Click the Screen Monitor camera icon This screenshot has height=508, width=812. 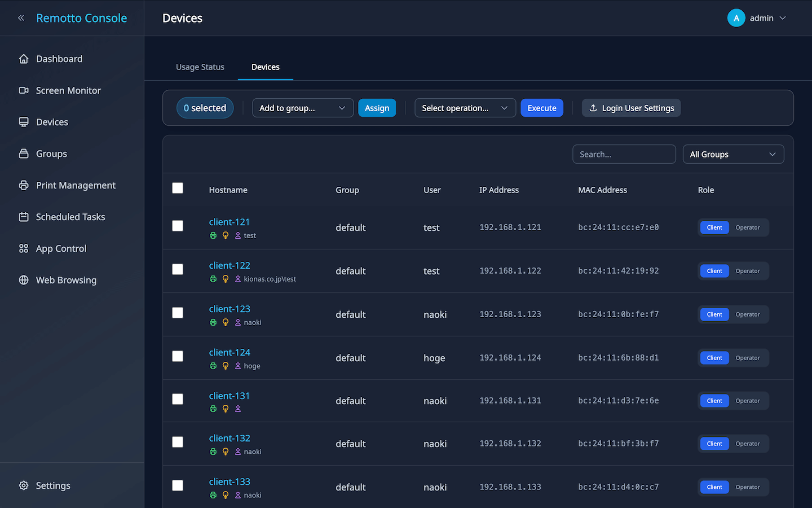pyautogui.click(x=24, y=90)
